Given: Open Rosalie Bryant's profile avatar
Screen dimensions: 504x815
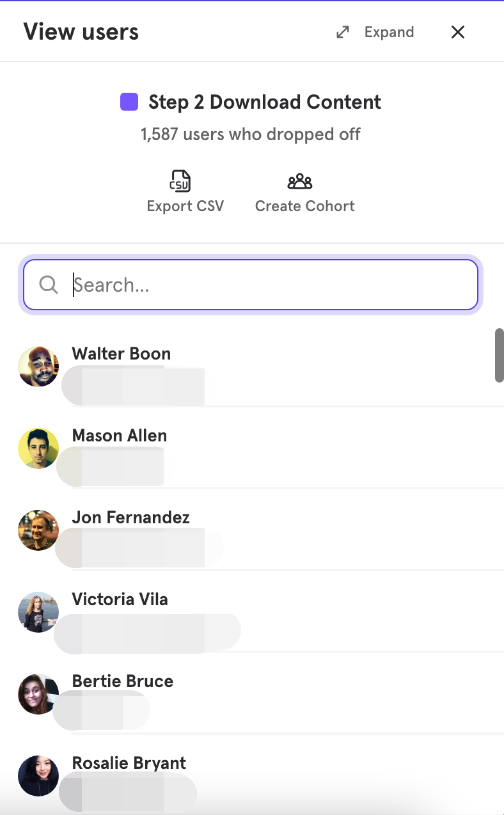Looking at the screenshot, I should [38, 776].
